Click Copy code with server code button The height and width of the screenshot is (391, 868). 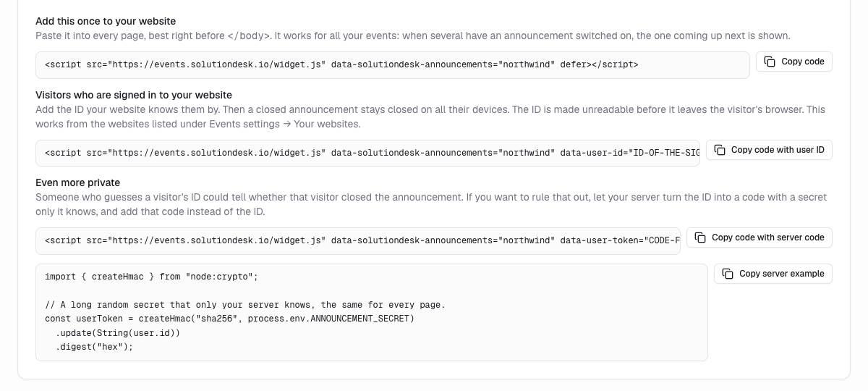tap(759, 237)
